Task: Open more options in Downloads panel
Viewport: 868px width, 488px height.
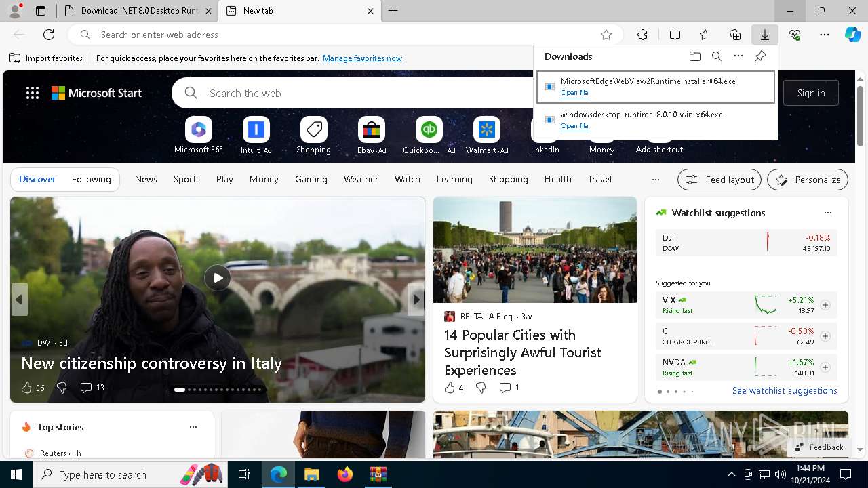Action: tap(738, 56)
